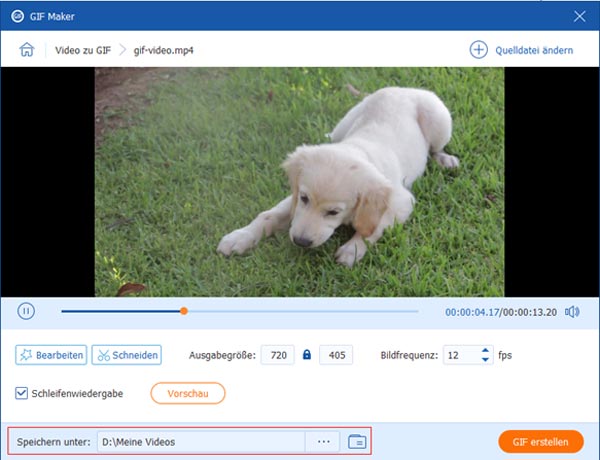Decrease Bildfrequenz with the down arrow

[x=485, y=360]
